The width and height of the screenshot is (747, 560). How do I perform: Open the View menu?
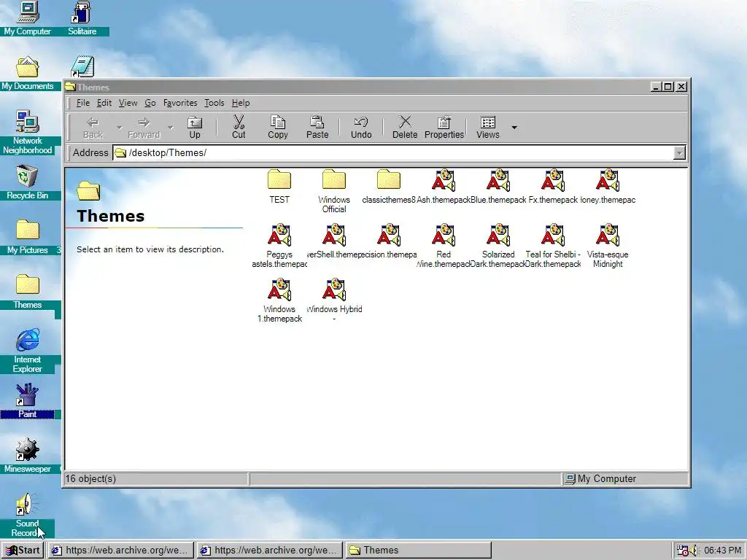[x=128, y=103]
